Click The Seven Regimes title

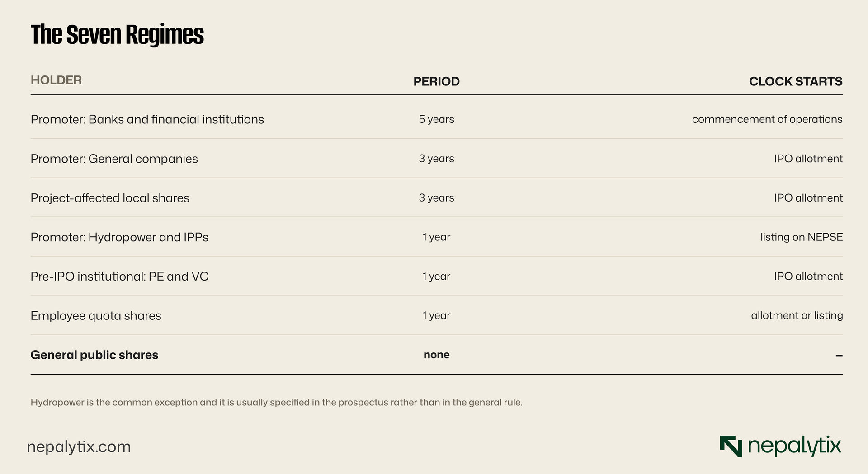tap(118, 34)
